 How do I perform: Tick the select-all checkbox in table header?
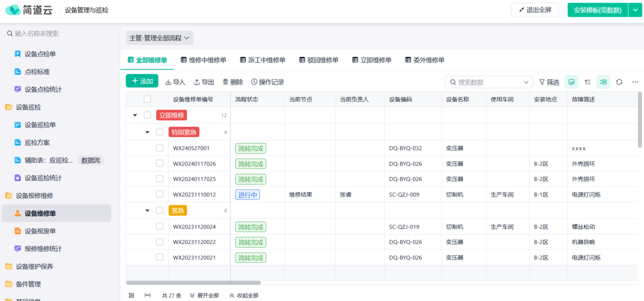click(x=147, y=99)
